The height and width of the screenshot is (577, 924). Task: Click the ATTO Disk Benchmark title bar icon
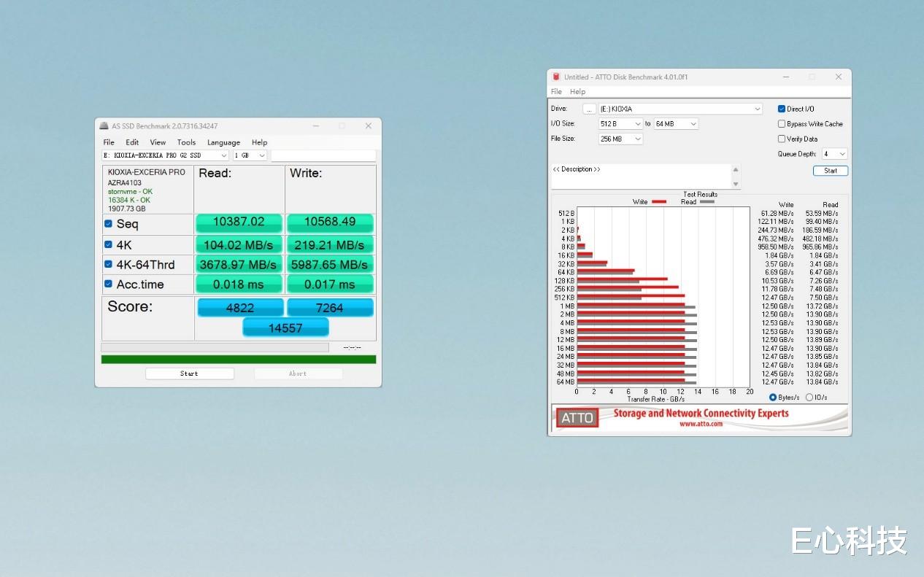556,77
